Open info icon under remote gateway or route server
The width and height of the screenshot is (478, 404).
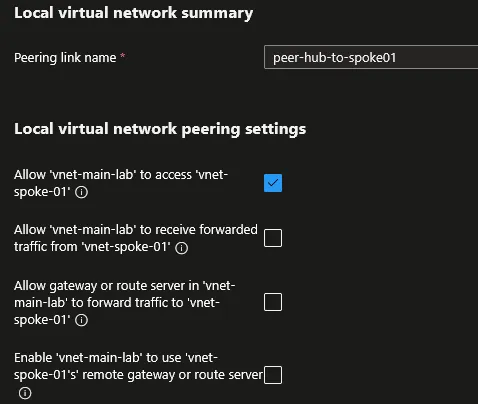click(25, 393)
